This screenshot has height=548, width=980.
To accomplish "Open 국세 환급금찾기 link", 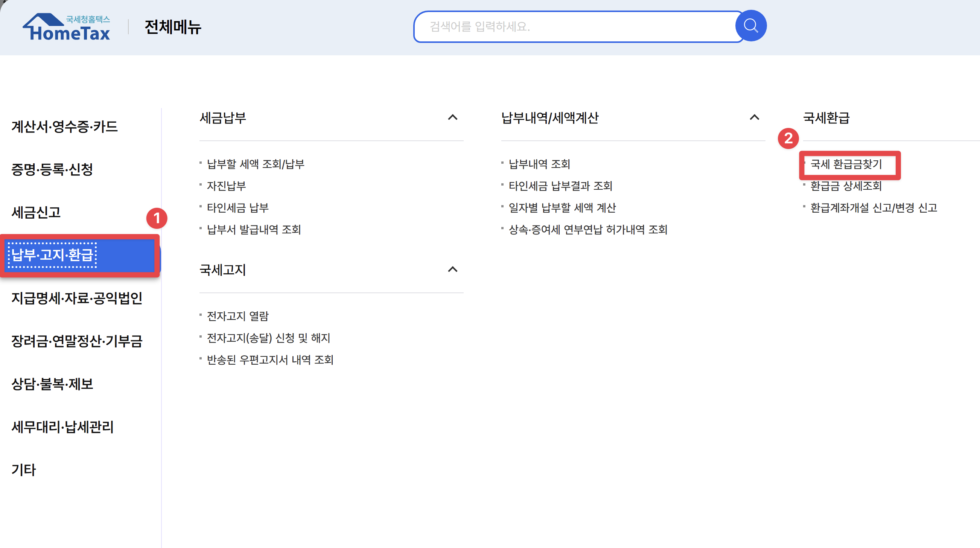I will (846, 164).
